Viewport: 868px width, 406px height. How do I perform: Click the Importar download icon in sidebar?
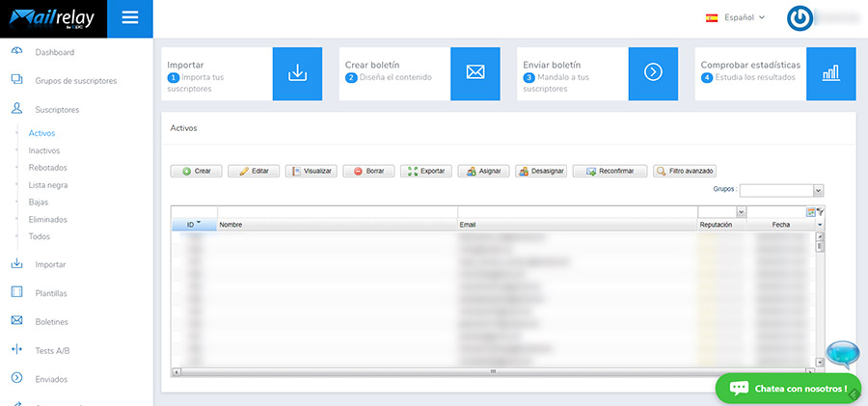(x=17, y=263)
